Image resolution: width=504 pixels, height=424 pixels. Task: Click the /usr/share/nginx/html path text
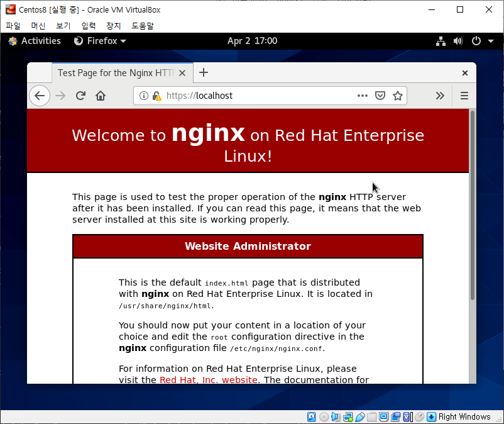click(165, 306)
